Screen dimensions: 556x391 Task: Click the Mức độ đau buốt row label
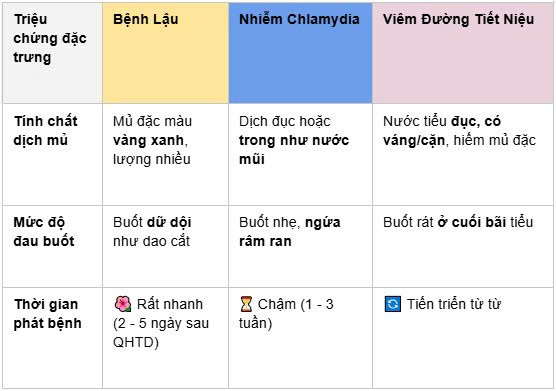tap(44, 231)
